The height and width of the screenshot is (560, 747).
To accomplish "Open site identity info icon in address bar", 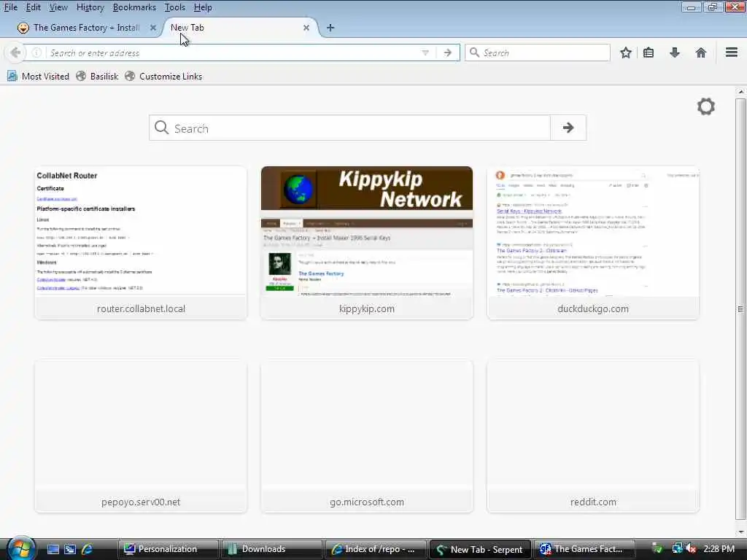I will coord(36,52).
